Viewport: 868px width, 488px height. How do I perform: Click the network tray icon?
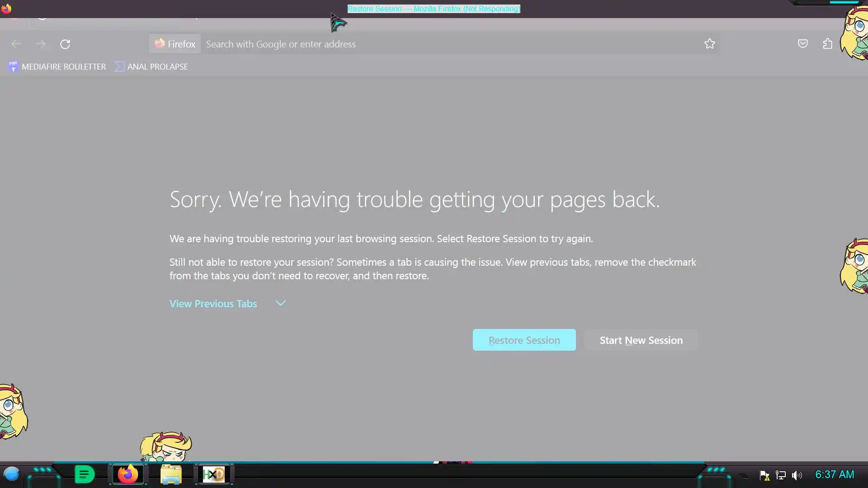pyautogui.click(x=781, y=475)
